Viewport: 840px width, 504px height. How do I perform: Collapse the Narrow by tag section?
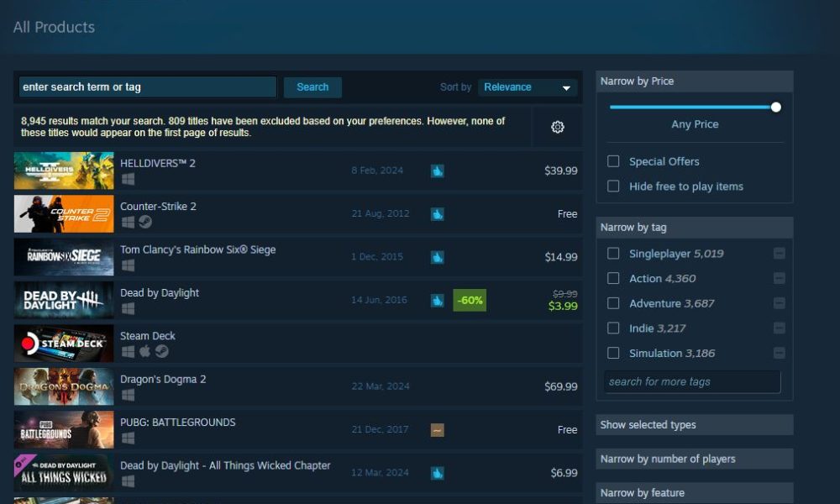[x=695, y=228]
